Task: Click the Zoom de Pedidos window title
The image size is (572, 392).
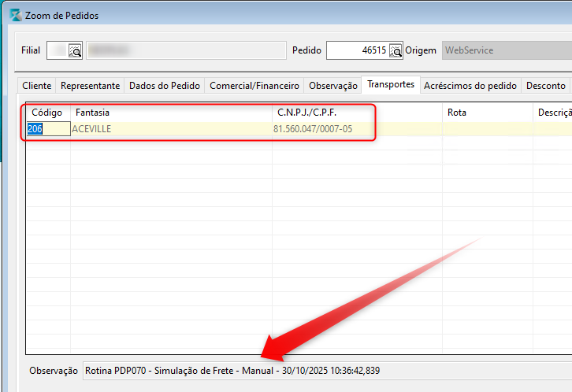Action: (x=61, y=16)
